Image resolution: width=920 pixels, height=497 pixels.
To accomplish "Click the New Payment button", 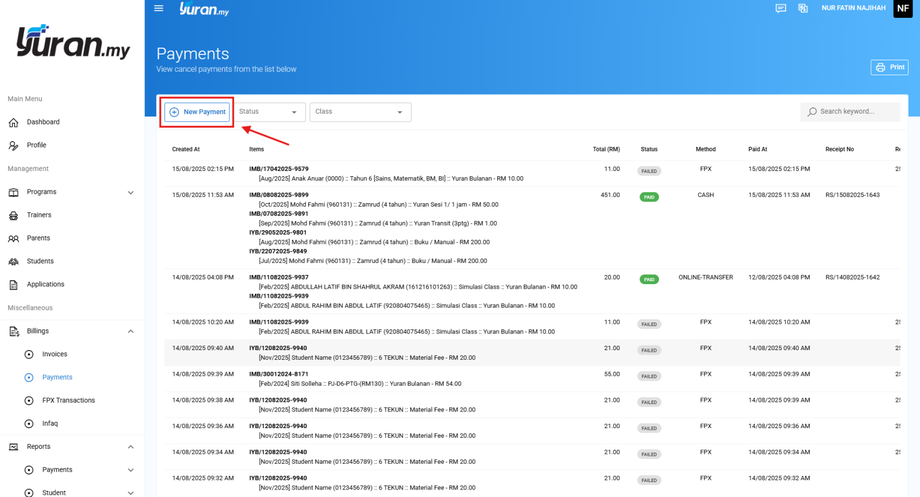I will [198, 112].
